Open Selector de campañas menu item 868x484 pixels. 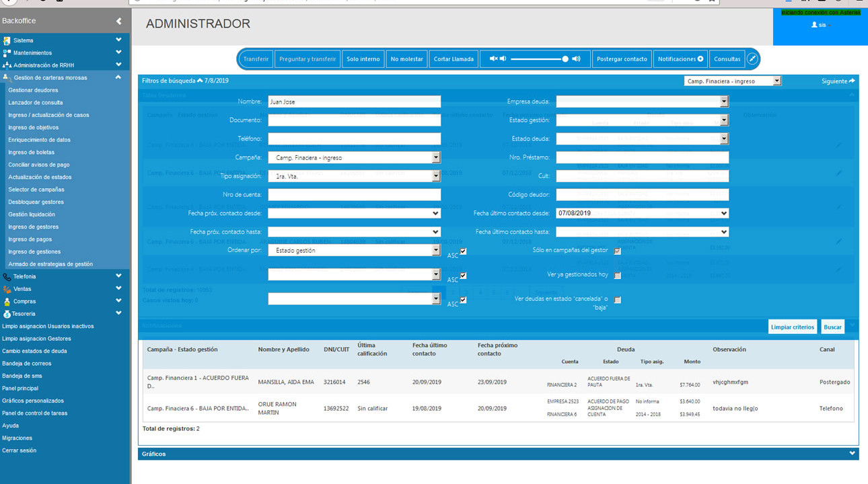point(36,190)
